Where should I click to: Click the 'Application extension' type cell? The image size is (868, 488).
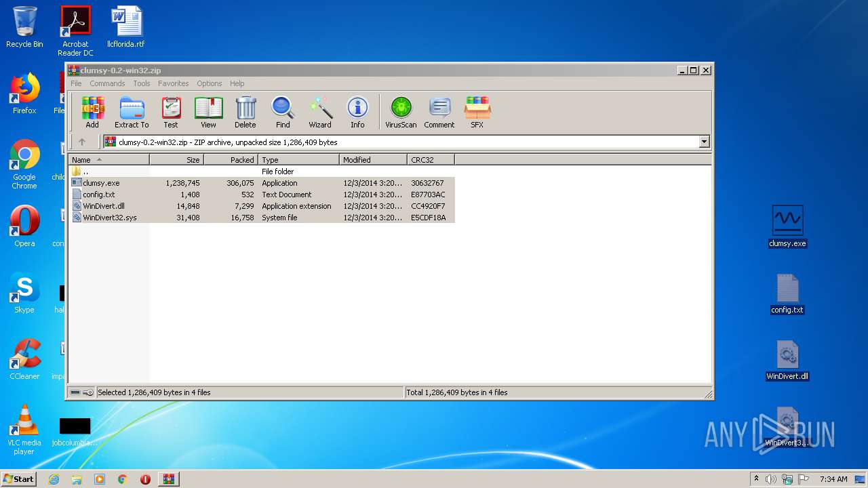point(296,206)
